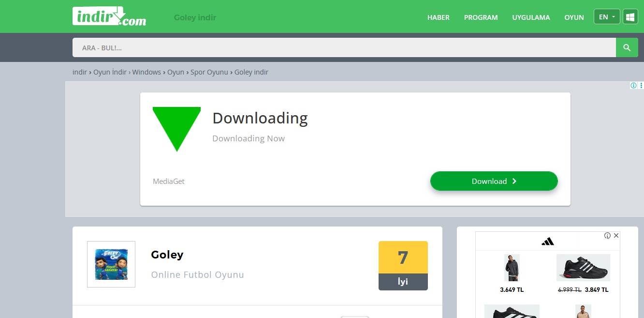Open Spor Oyunu breadcrumb link
Viewport: 644px width, 318px height.
pos(209,72)
